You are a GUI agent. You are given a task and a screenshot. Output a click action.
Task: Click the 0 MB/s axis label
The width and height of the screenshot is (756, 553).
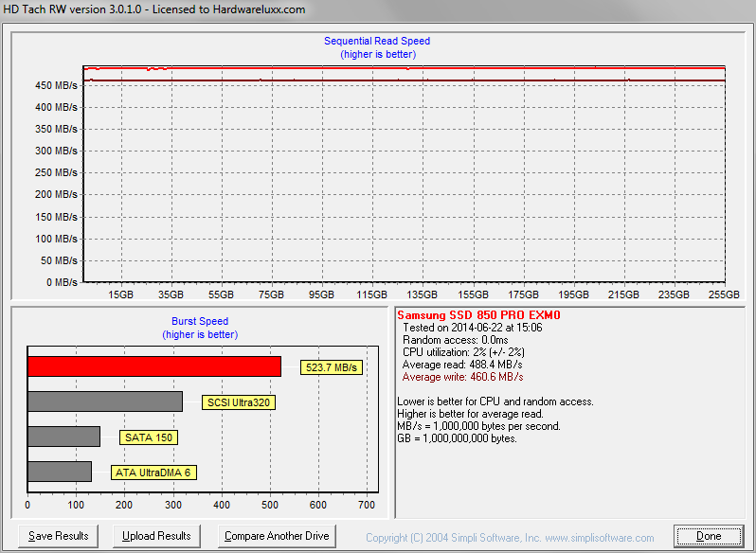(x=62, y=282)
